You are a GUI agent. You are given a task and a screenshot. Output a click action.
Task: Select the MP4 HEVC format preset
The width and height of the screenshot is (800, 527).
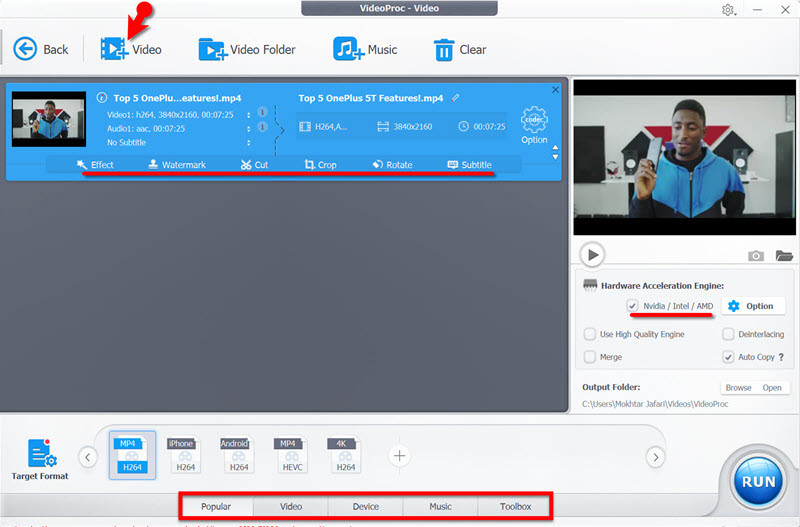292,455
